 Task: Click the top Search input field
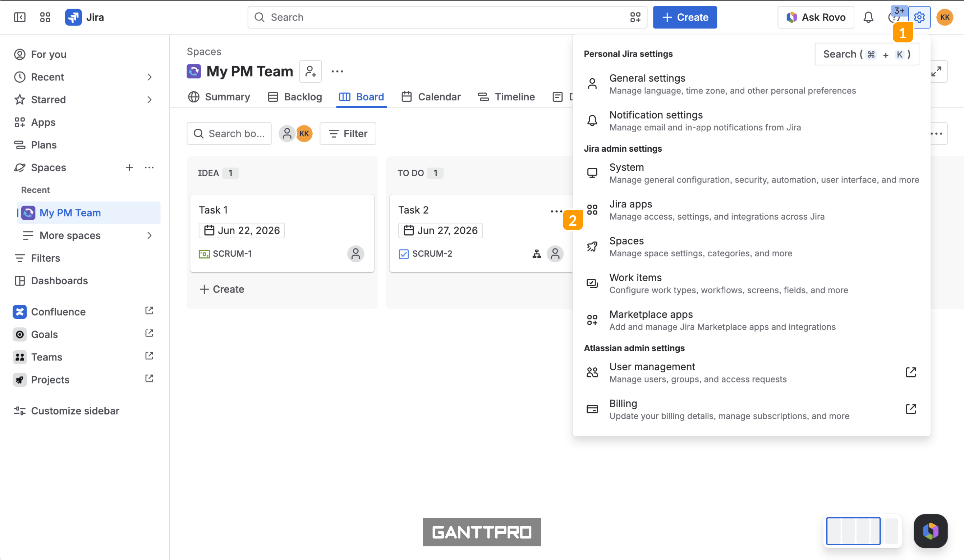[x=447, y=17]
